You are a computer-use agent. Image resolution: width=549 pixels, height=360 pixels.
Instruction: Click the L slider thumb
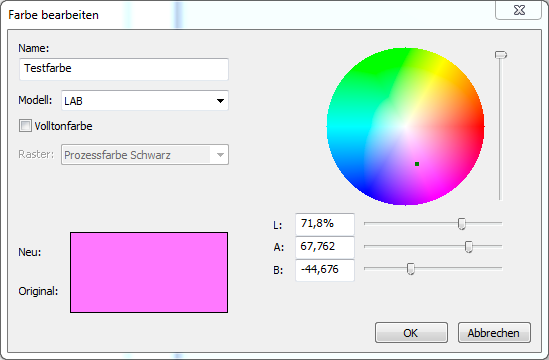(x=462, y=223)
